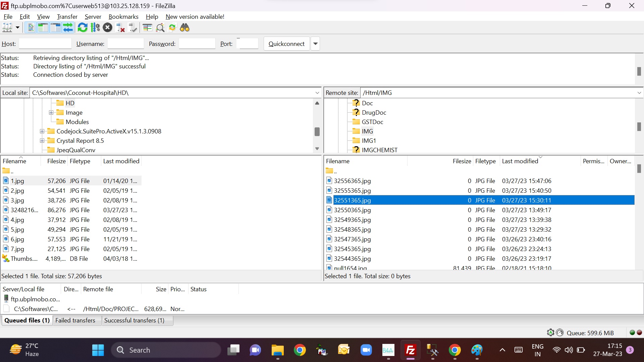The width and height of the screenshot is (644, 362).
Task: Open the directory listing filters icon
Action: pos(147,28)
